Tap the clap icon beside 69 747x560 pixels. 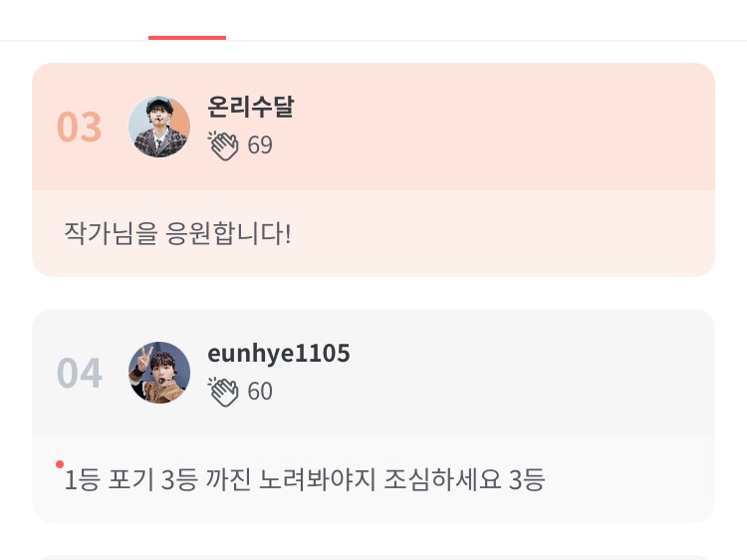coord(223,145)
